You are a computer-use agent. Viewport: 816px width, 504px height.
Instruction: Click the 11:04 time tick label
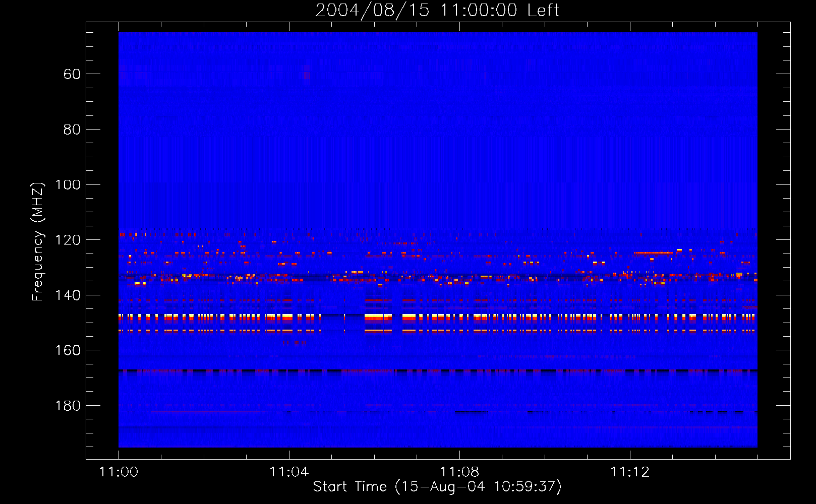pyautogui.click(x=289, y=472)
